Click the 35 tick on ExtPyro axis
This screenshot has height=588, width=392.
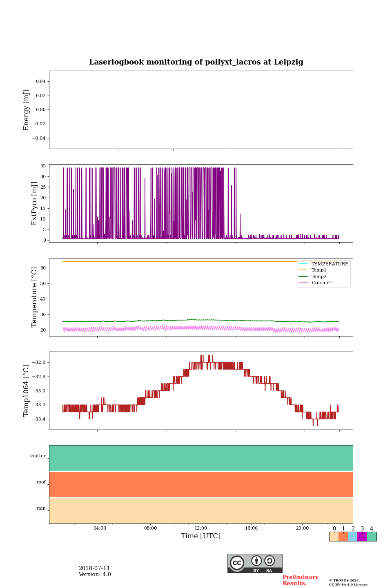pyautogui.click(x=43, y=166)
